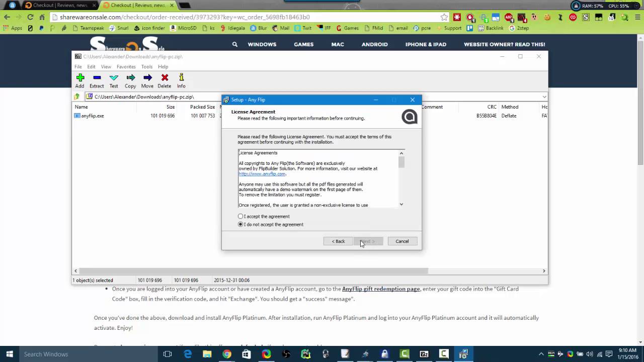Cancel the Any Flip setup
The height and width of the screenshot is (362, 644).
pyautogui.click(x=402, y=241)
